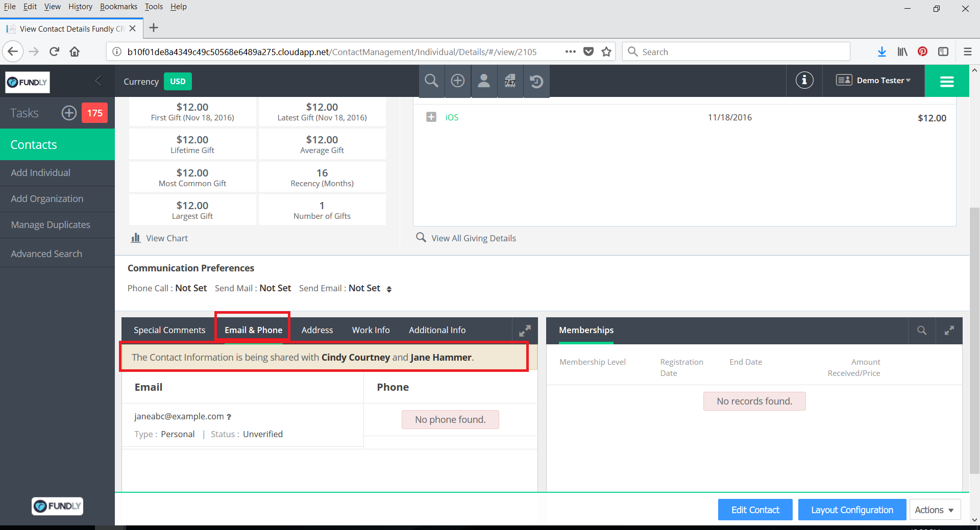Expand communication preferences sort arrows
The width and height of the screenshot is (980, 530).
tap(389, 289)
